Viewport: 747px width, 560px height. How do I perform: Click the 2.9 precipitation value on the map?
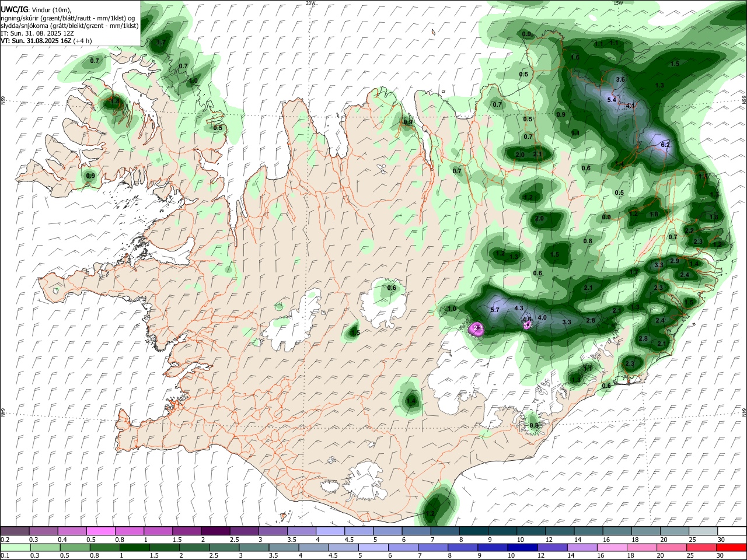pyautogui.click(x=675, y=261)
